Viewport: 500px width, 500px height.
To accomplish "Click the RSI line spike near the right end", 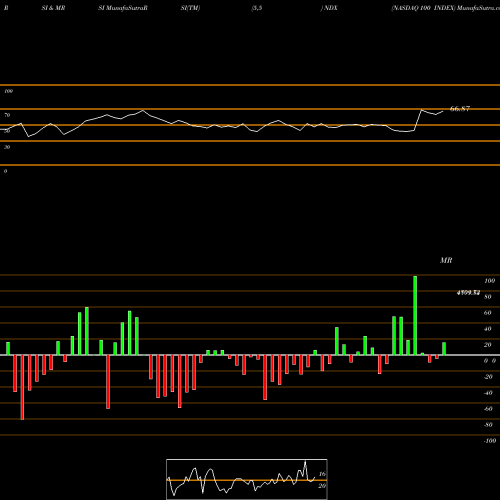I will [421, 110].
